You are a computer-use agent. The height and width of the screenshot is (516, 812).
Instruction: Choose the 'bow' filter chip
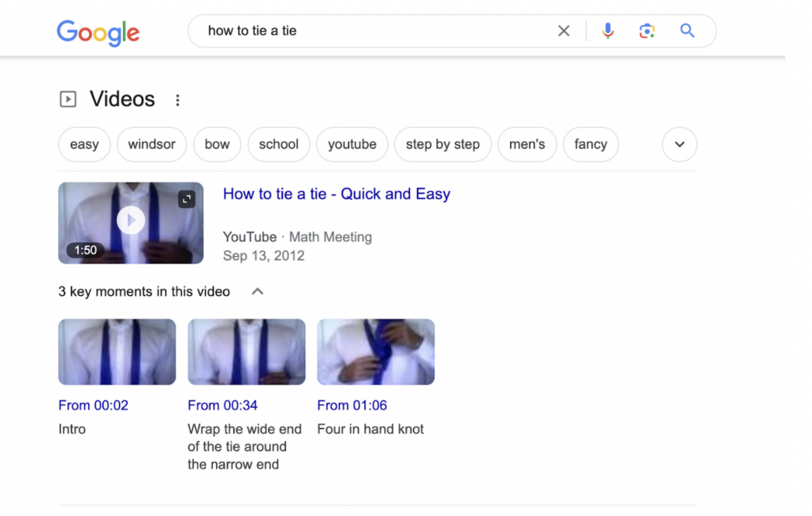click(x=217, y=144)
